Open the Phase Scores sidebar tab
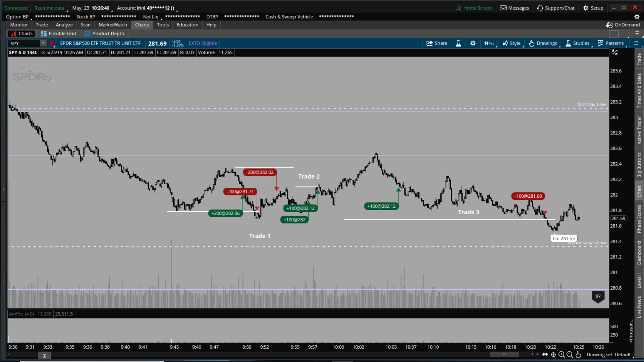 coord(639,219)
